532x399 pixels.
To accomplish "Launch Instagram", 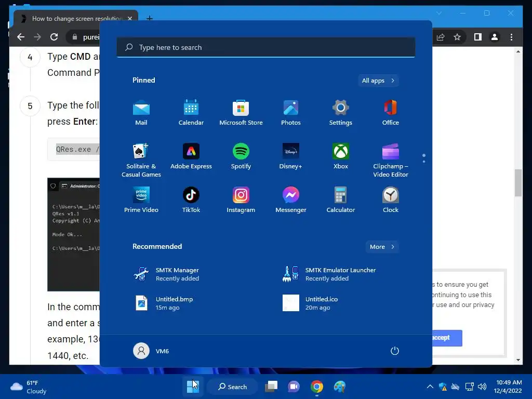I will [241, 200].
